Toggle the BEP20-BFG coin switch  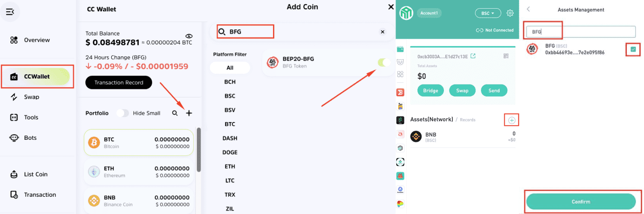[383, 63]
